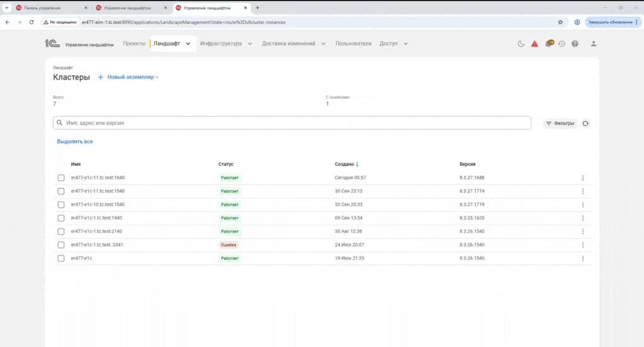Click the browser reload icon
This screenshot has width=644, height=347.
point(32,22)
